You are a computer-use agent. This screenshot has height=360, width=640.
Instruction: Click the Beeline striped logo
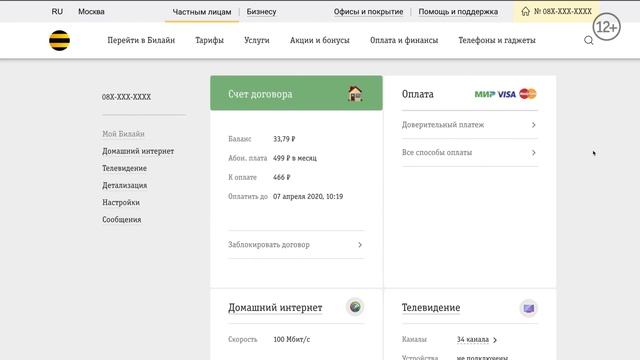(60, 40)
